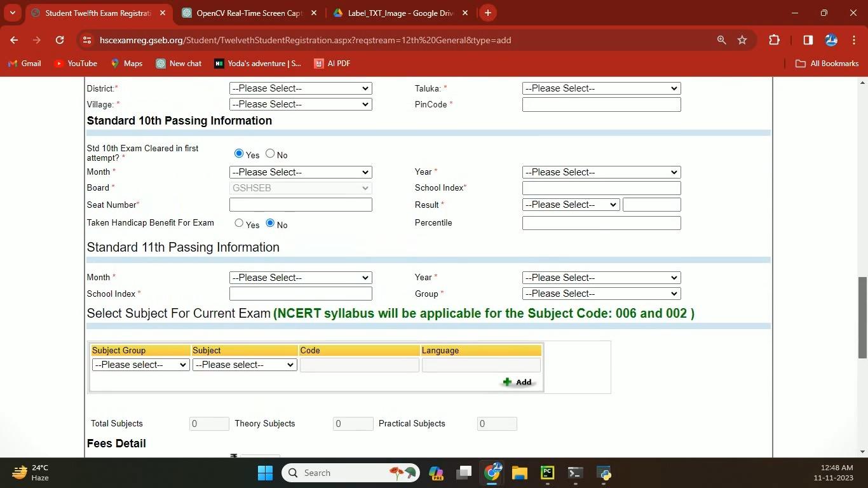The height and width of the screenshot is (488, 868).
Task: Open Task View in the taskbar
Action: click(x=464, y=473)
